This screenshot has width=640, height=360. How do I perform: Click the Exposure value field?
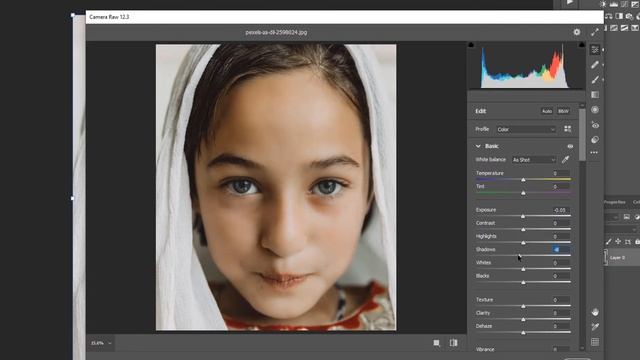560,210
